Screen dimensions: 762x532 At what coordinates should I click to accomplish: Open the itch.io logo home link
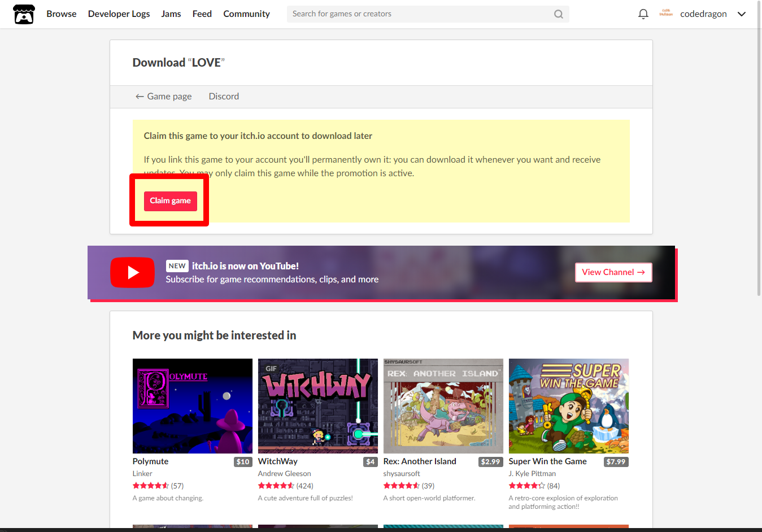point(24,14)
